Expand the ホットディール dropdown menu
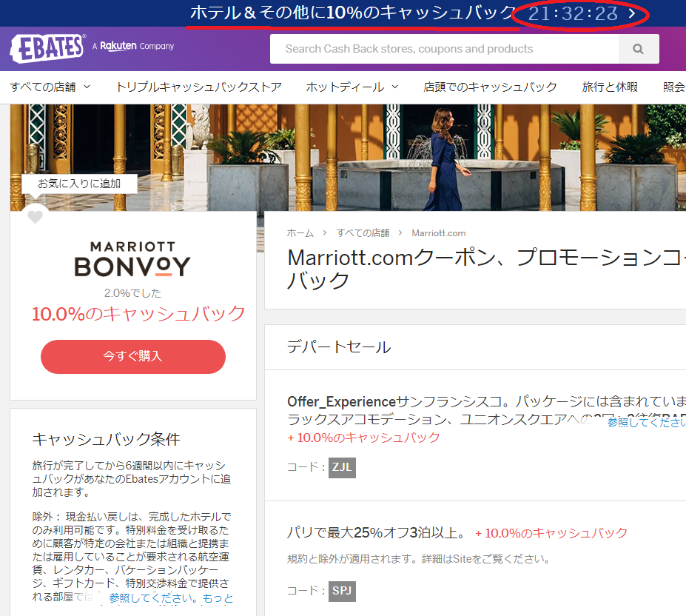 [352, 87]
